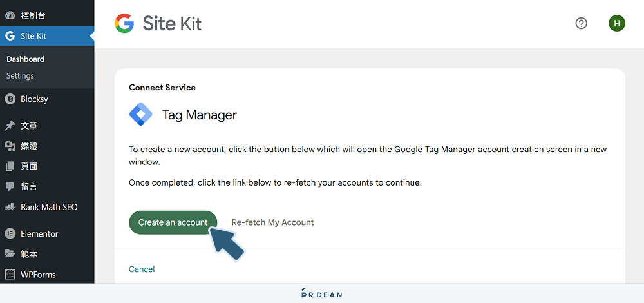Click the Site Kit G icon in sidebar
644x303 pixels.
[10, 36]
